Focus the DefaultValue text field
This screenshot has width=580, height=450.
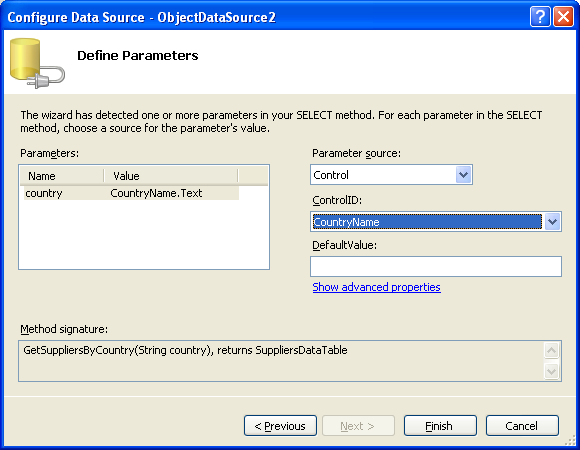click(x=436, y=266)
